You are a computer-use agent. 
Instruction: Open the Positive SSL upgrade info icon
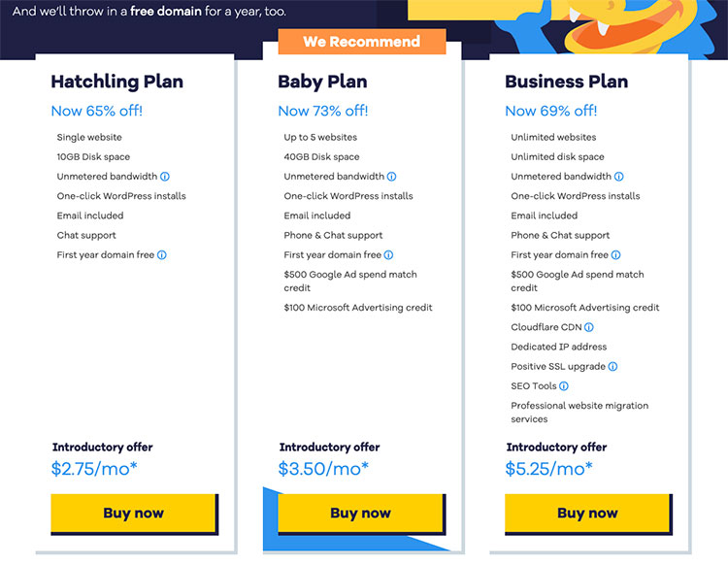click(612, 367)
